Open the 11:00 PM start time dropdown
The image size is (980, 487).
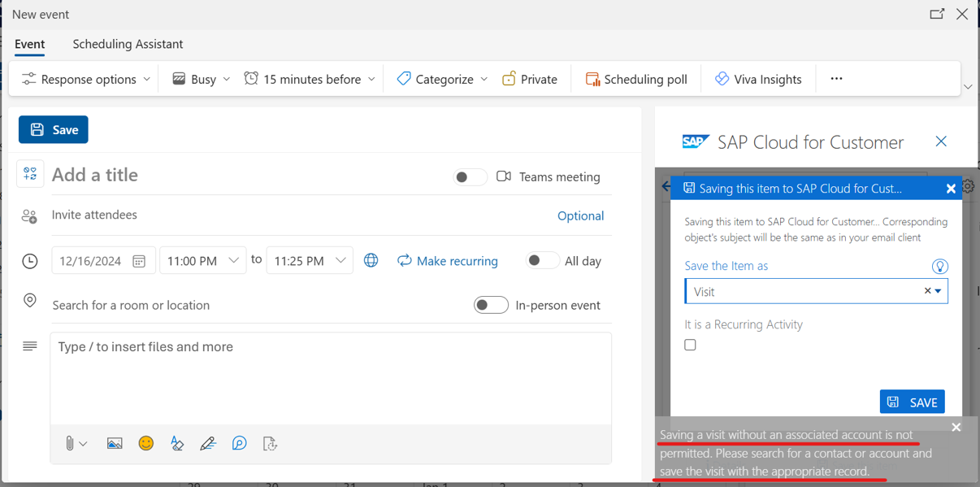click(x=203, y=261)
